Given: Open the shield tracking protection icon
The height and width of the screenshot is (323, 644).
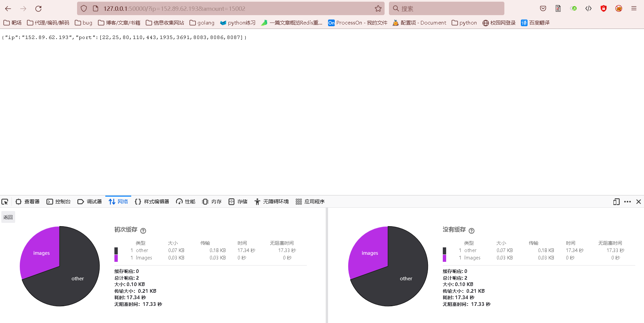Looking at the screenshot, I should click(84, 9).
